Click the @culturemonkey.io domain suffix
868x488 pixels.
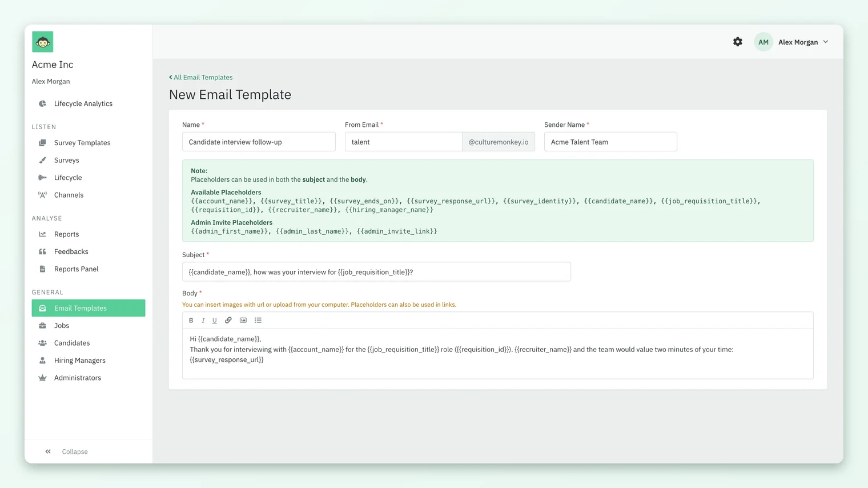pos(499,142)
